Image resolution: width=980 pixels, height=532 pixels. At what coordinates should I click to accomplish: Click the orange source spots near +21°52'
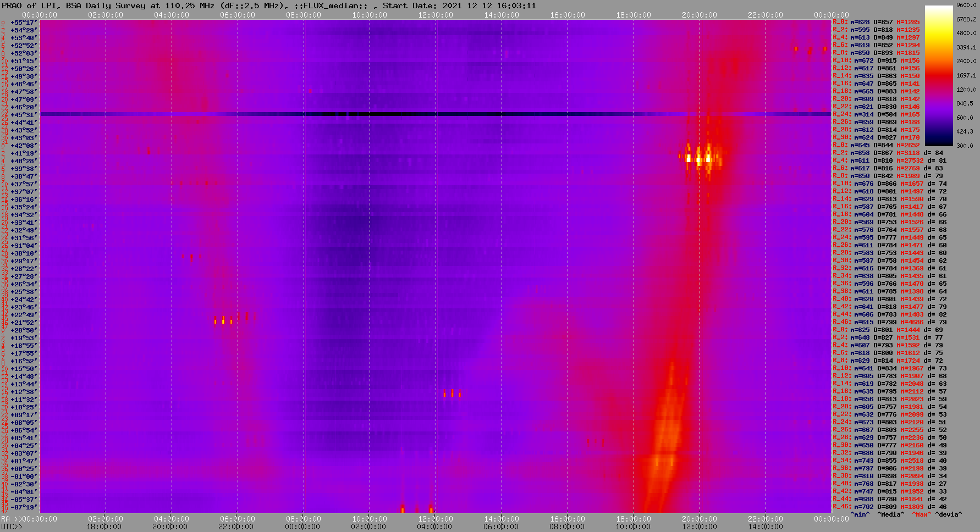click(x=223, y=320)
